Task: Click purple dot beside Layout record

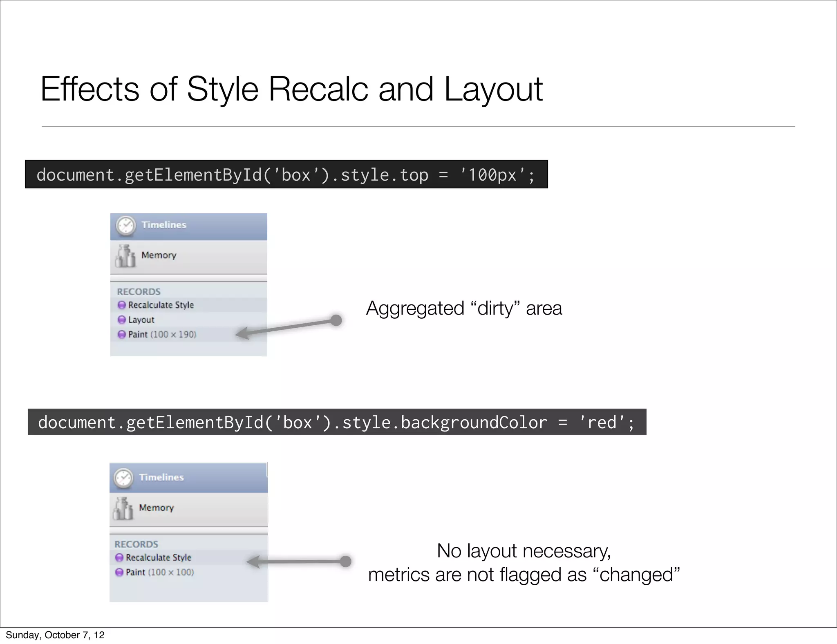Action: (121, 320)
